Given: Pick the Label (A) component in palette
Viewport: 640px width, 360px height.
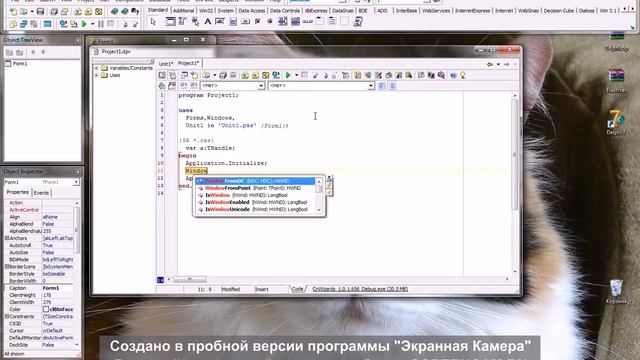Looking at the screenshot, I should (x=208, y=22).
